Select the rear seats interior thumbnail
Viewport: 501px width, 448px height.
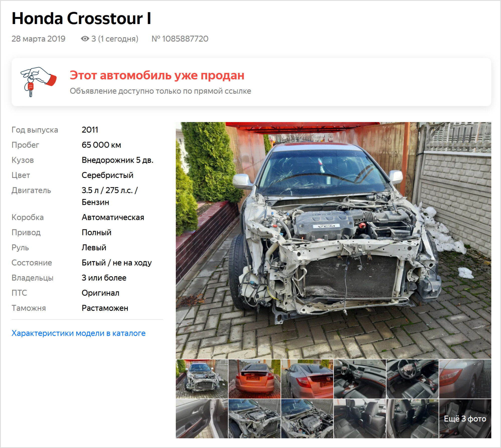[360, 418]
